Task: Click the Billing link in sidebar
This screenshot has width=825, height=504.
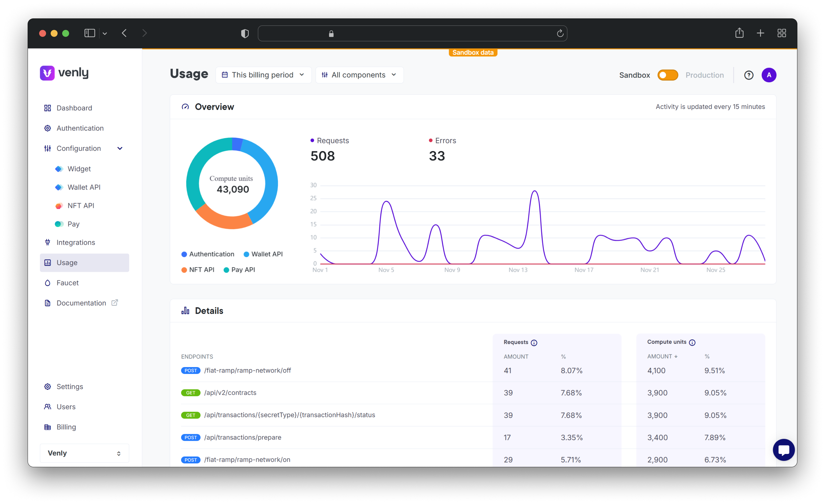Action: [x=66, y=426]
